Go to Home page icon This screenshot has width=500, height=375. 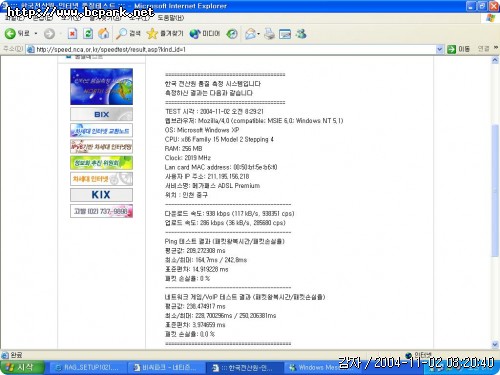coord(104,33)
